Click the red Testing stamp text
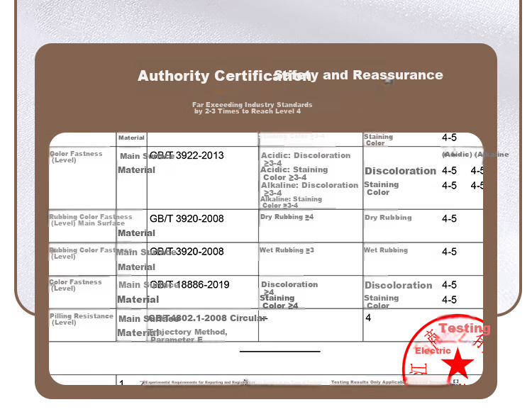The height and width of the screenshot is (419, 532). 465,328
